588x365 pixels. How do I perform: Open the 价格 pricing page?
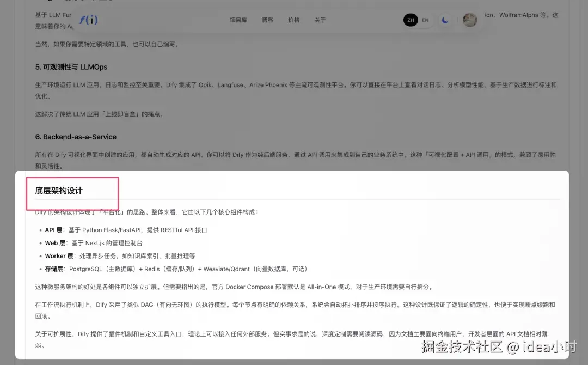click(x=293, y=20)
